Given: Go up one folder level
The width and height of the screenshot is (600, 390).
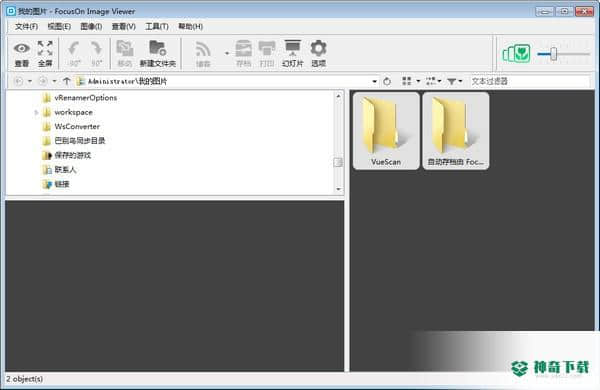Looking at the screenshot, I should pos(67,81).
